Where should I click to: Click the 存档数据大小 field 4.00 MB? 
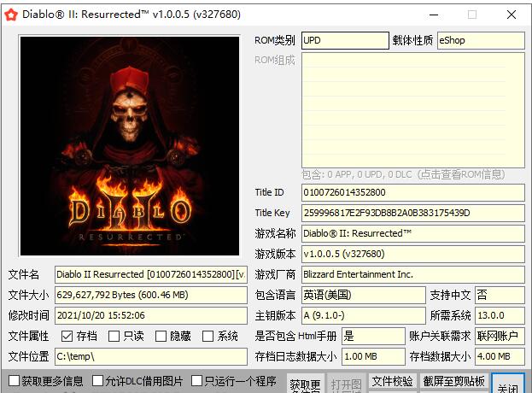coord(500,356)
